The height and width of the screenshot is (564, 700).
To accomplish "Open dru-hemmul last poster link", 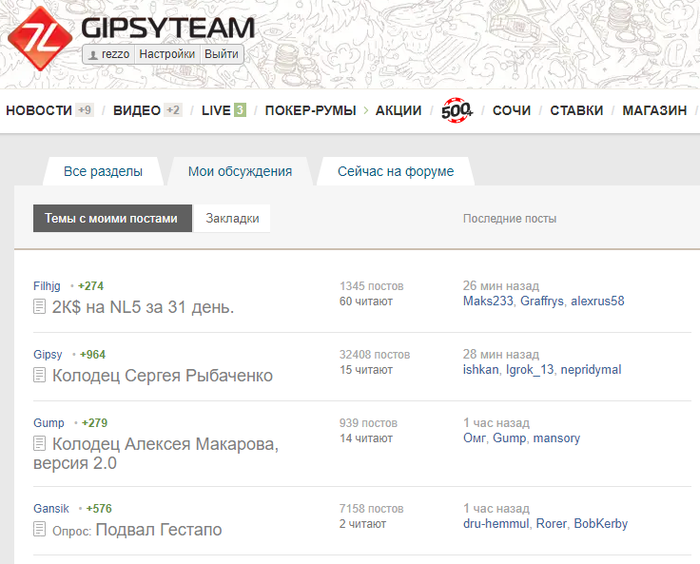I will [496, 523].
